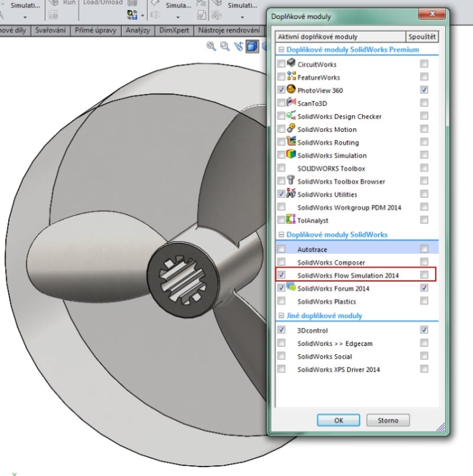Click the SolidWorks Utilities icon
473x476 pixels.
click(291, 193)
